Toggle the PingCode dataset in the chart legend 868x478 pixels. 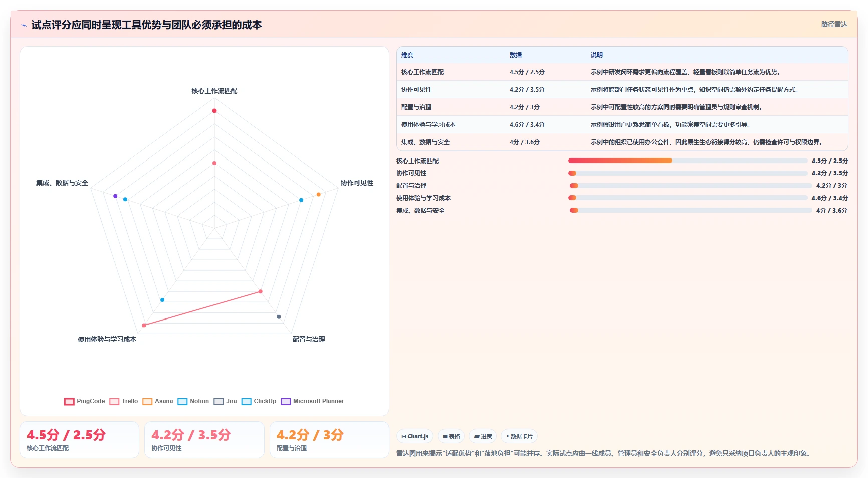(84, 401)
